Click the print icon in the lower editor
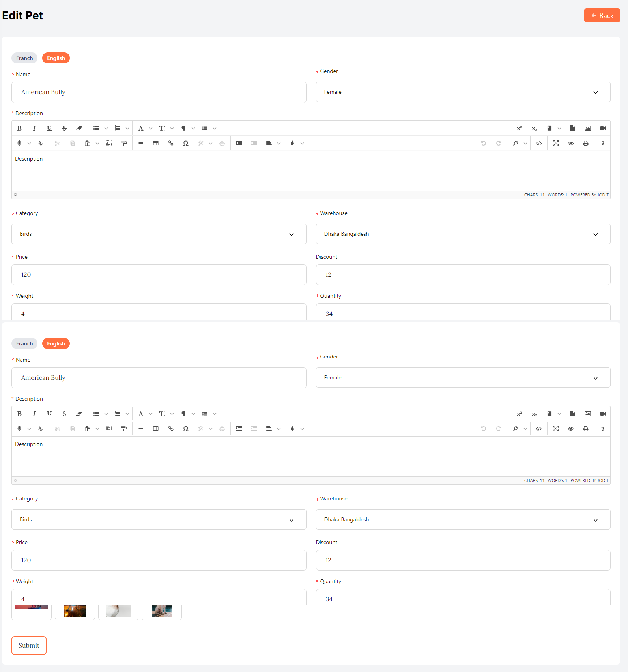 coord(585,429)
